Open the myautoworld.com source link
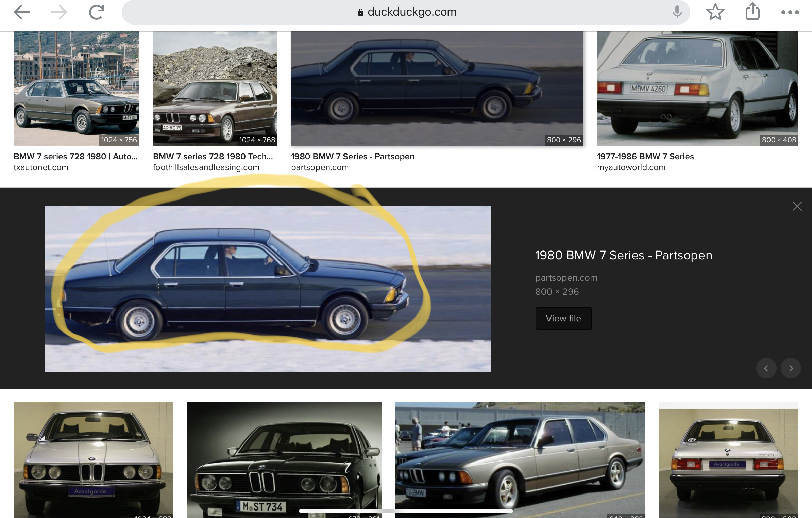812x518 pixels. 631,167
